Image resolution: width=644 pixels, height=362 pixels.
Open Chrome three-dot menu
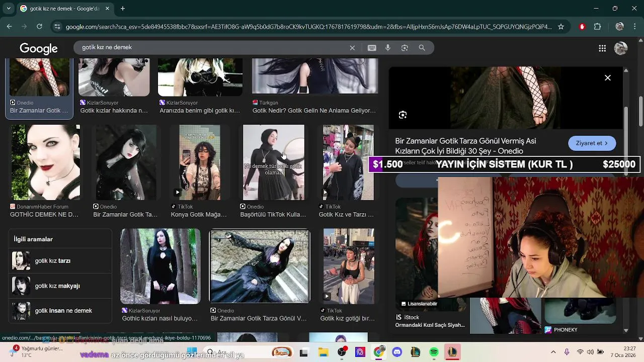(635, 27)
